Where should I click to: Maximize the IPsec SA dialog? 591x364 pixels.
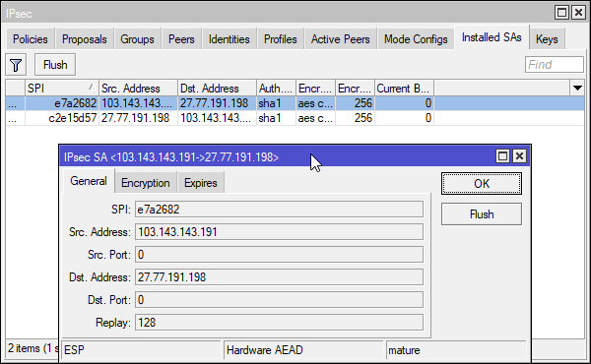502,155
